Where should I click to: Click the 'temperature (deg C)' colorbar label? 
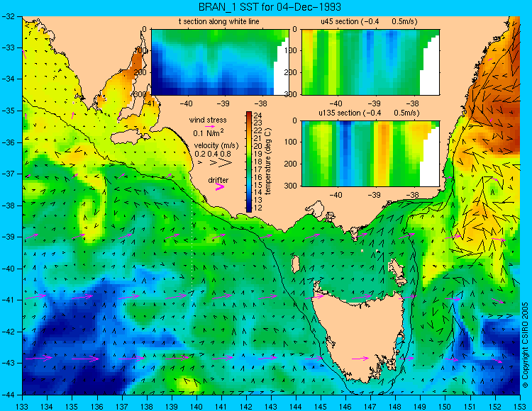[x=267, y=162]
